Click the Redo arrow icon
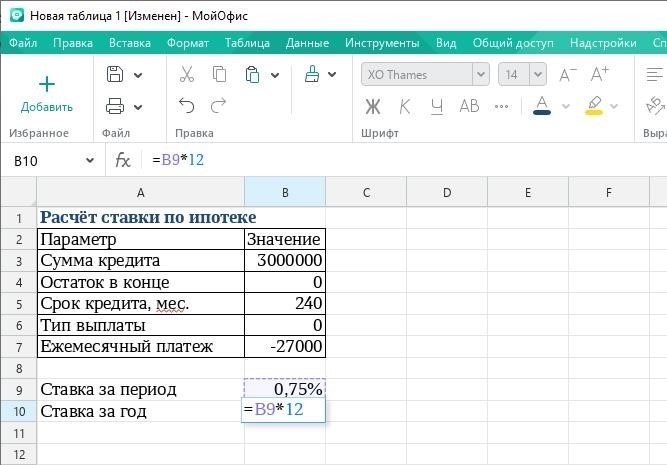The width and height of the screenshot is (667, 465). (x=218, y=106)
